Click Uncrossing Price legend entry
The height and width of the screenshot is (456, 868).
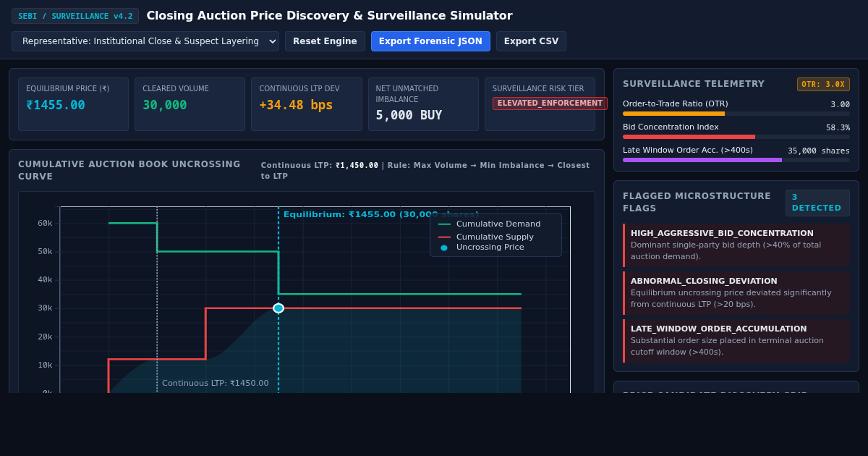481,247
